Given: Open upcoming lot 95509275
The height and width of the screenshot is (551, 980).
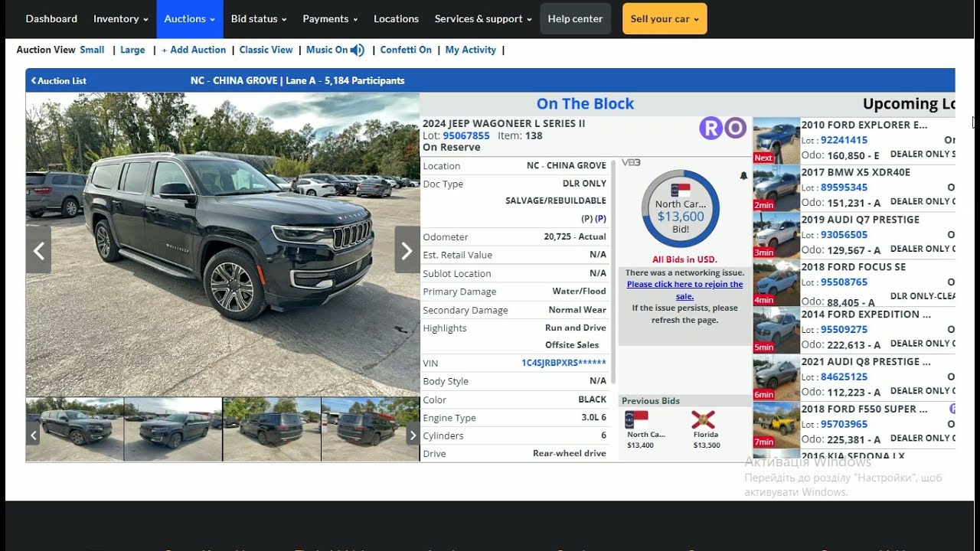Looking at the screenshot, I should pos(844,330).
